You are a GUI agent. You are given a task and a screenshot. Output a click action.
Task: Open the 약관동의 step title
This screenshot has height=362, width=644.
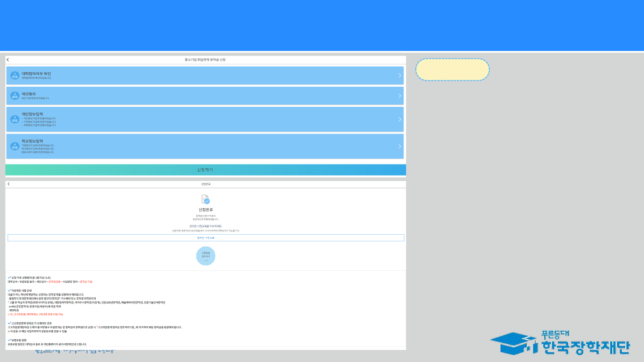click(x=29, y=94)
